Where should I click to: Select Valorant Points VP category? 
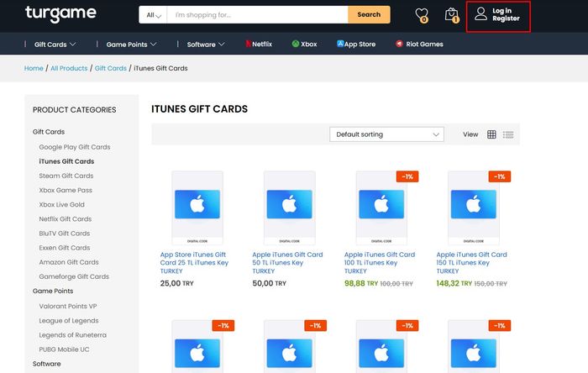click(x=68, y=306)
